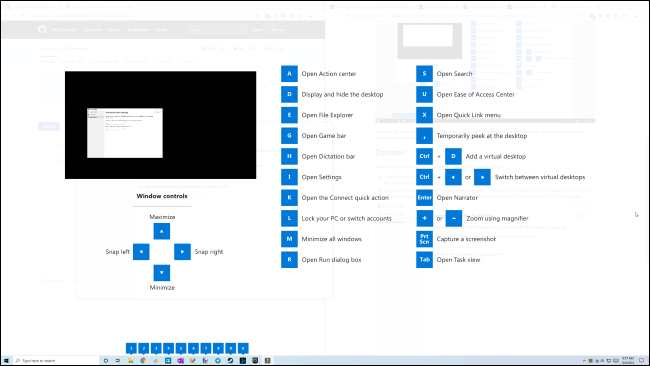Open the Action Center notification icon

coord(642,361)
